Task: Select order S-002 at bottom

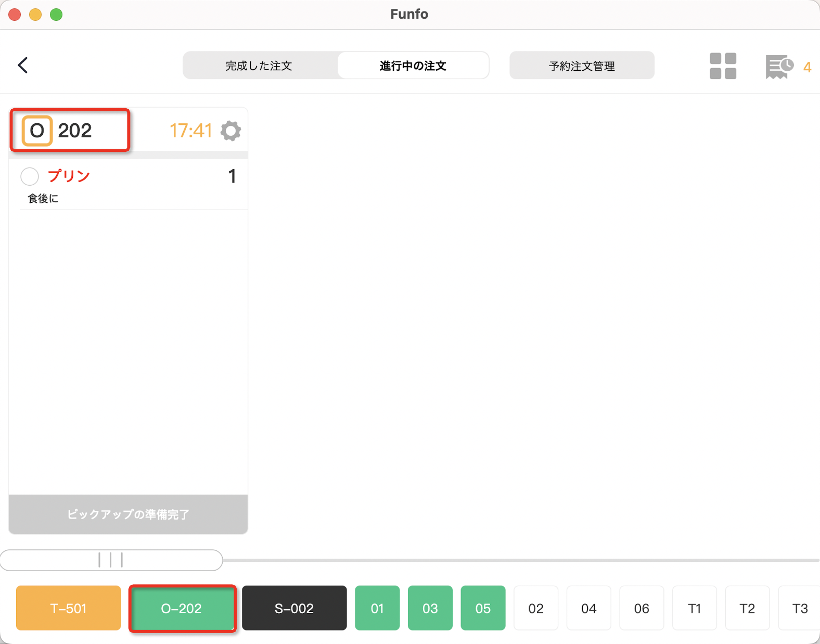Action: [294, 608]
